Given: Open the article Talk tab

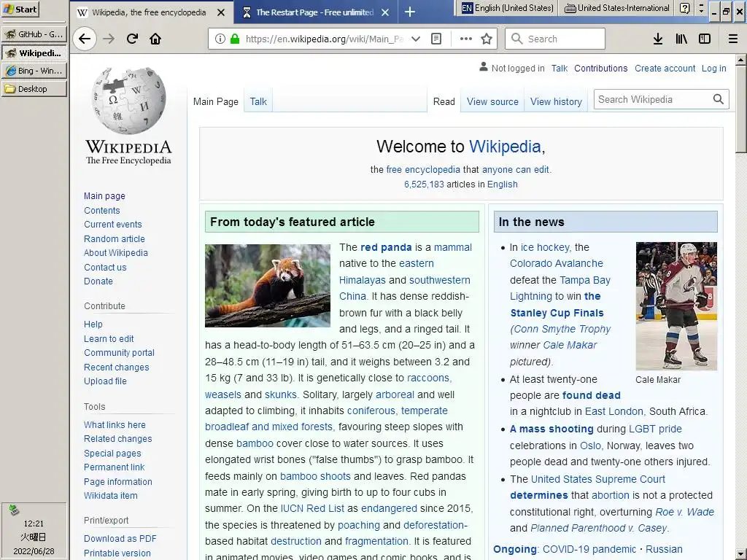Looking at the screenshot, I should click(x=258, y=101).
